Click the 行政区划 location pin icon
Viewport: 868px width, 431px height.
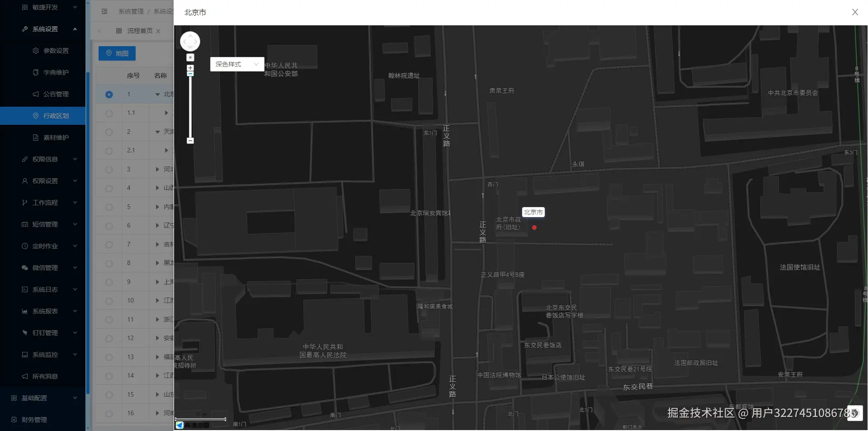click(36, 116)
